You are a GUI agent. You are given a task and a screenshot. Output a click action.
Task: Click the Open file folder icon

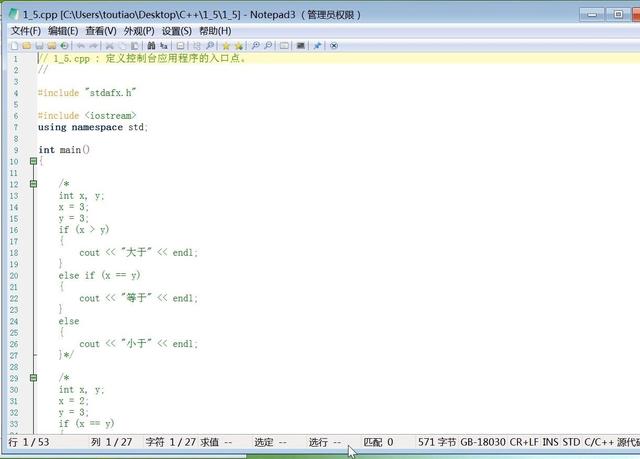(26, 46)
